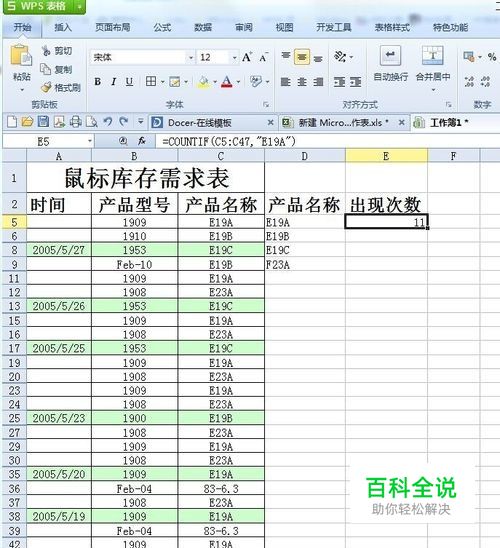Click the new document icon
The width and height of the screenshot is (500, 548).
(12, 122)
